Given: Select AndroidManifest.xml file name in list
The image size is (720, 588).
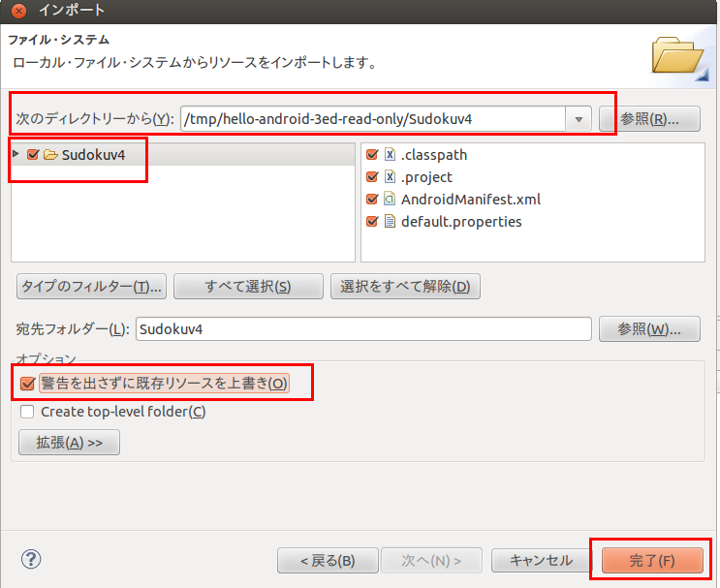Looking at the screenshot, I should (471, 200).
